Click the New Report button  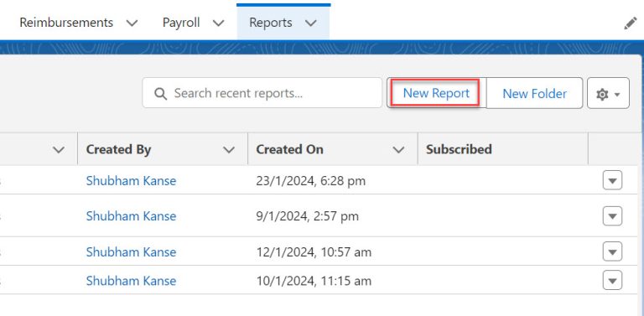tap(436, 93)
